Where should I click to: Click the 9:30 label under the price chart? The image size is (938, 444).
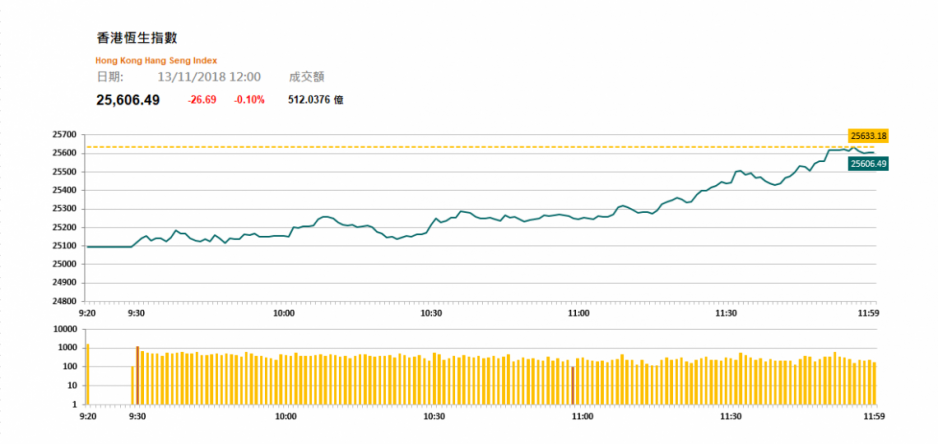[x=137, y=313]
